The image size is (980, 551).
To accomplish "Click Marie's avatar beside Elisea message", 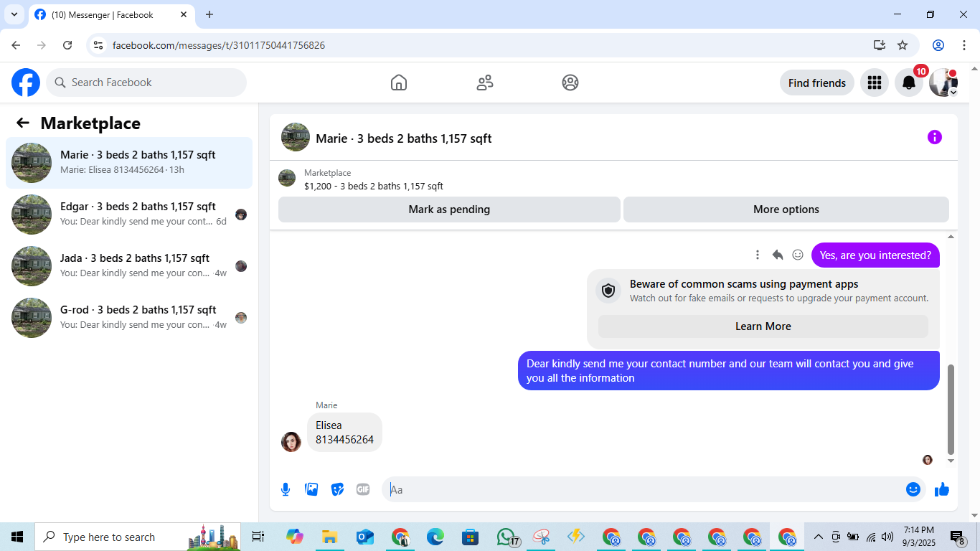I will pyautogui.click(x=291, y=442).
